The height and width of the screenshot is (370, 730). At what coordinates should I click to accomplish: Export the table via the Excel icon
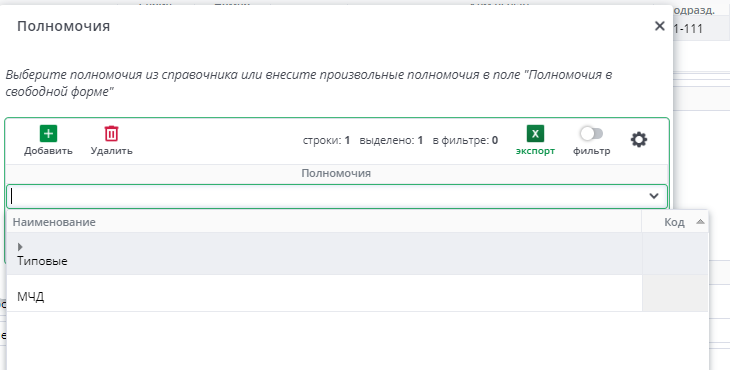pyautogui.click(x=535, y=134)
